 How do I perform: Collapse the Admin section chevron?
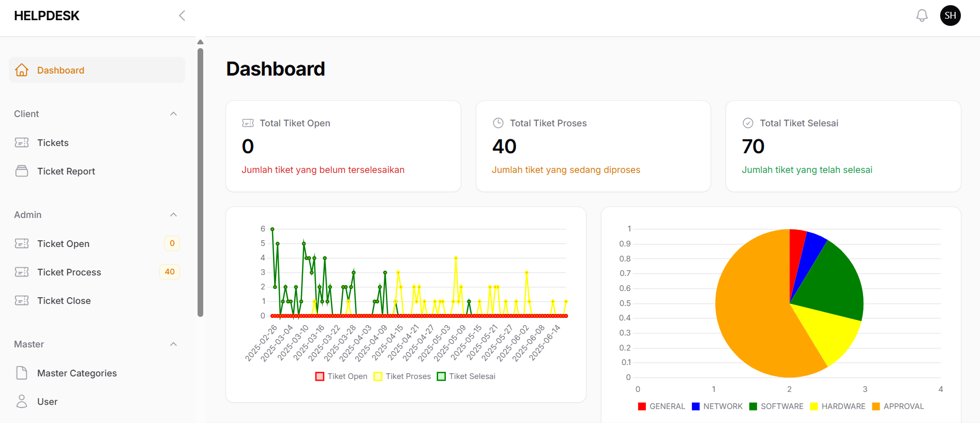pyautogui.click(x=174, y=215)
